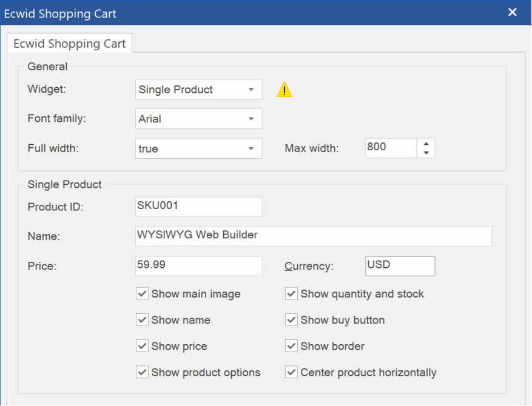
Task: Disable Center product horizontally checkbox
Action: point(292,372)
